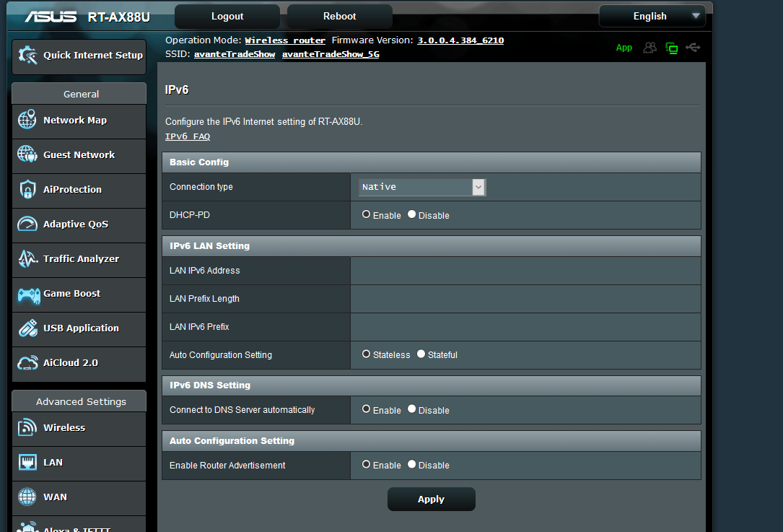The width and height of the screenshot is (783, 532).
Task: Launch Quick Internet Setup
Action: click(79, 56)
